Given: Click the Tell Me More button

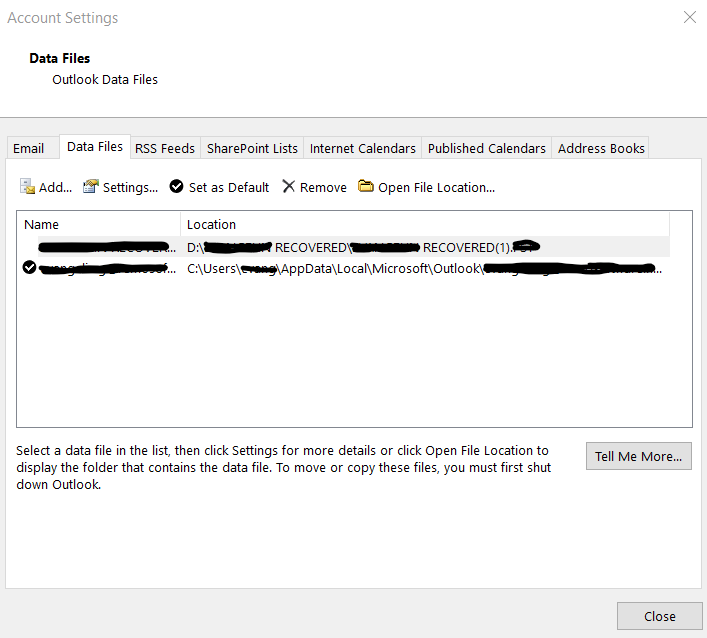Looking at the screenshot, I should 638,456.
